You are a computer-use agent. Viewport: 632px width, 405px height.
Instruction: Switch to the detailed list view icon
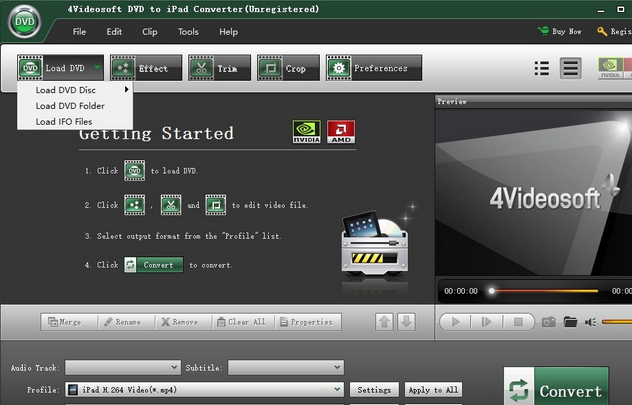pyautogui.click(x=571, y=68)
